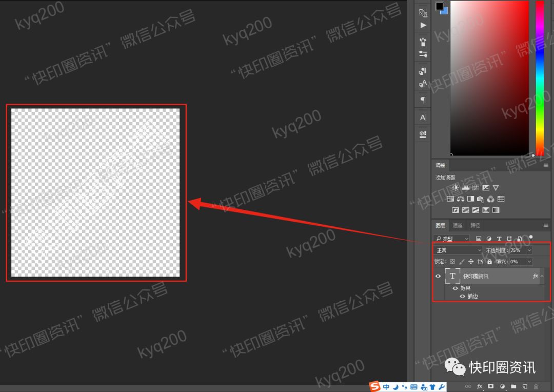Filter layers by adjustment layers
This screenshot has width=554, height=392.
pos(489,239)
